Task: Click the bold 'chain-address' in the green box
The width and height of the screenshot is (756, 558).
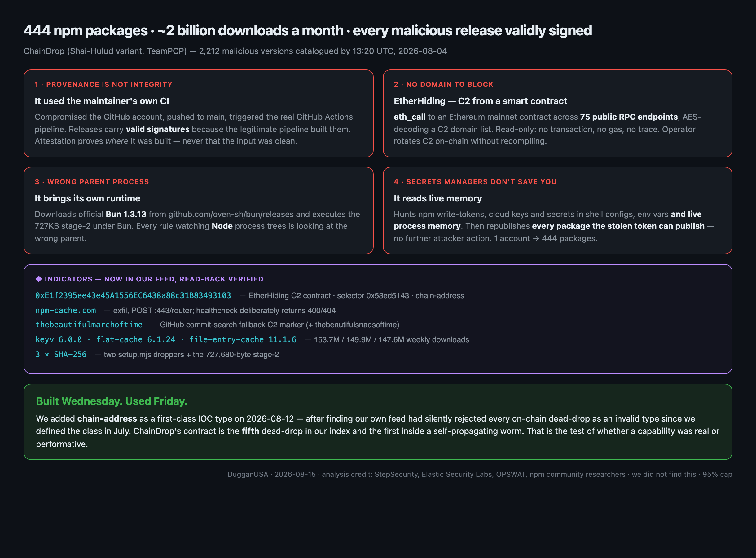Action: pyautogui.click(x=107, y=418)
